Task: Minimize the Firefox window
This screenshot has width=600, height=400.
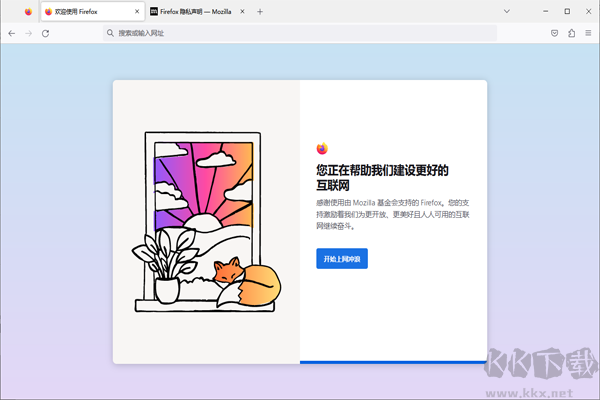Action: pos(546,11)
